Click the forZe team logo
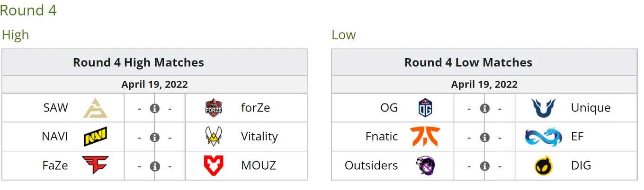Viewport: 644px width, 190px height. pos(213,108)
